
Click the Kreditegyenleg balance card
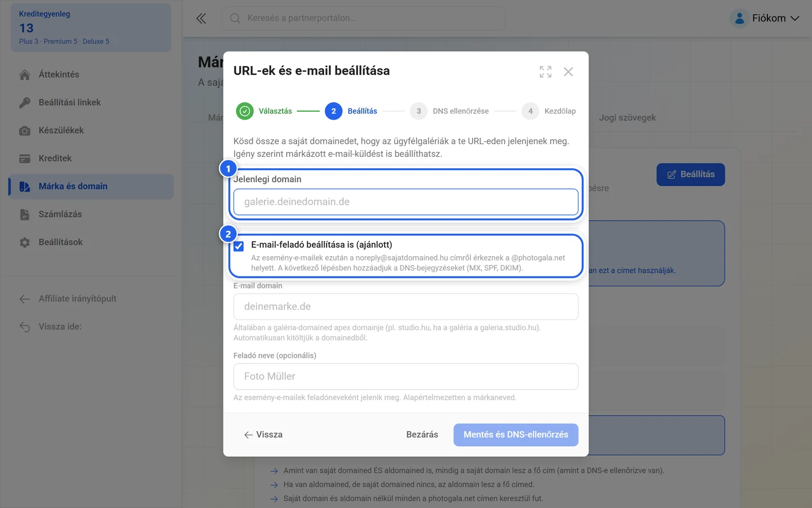pos(91,28)
